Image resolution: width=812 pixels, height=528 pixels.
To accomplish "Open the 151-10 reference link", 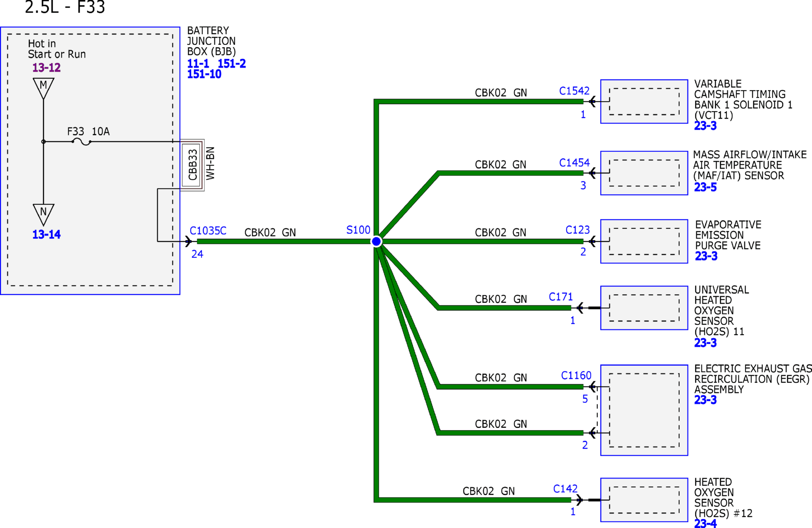I will 204,74.
